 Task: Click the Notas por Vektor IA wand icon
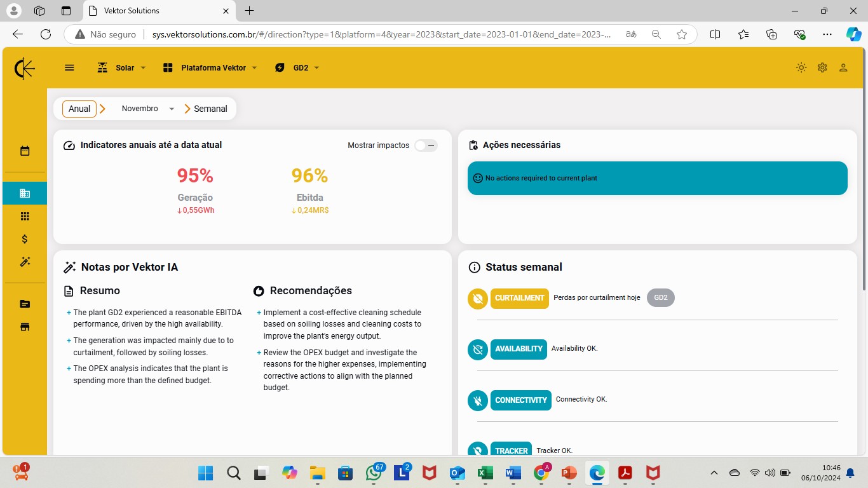point(70,268)
